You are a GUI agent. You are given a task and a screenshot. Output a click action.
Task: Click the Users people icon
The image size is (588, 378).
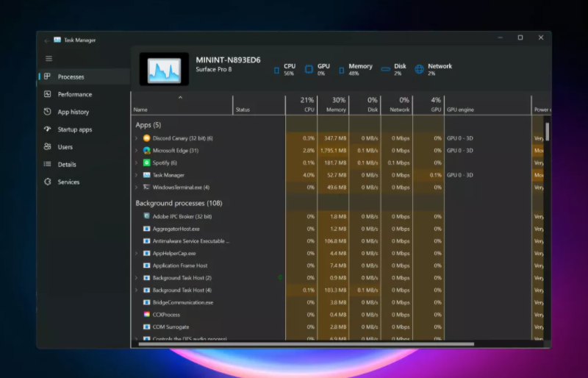[x=47, y=146]
